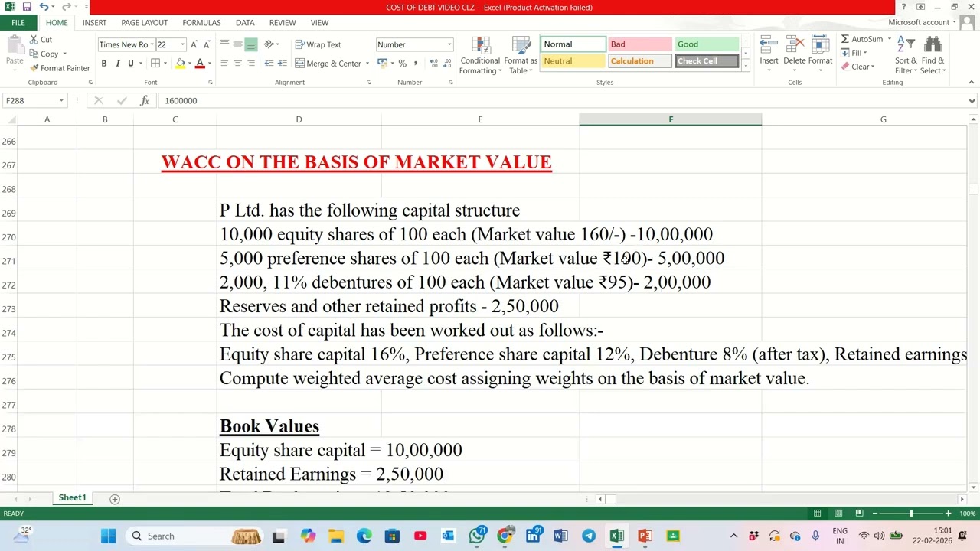Click the percent style button
Image resolution: width=980 pixels, height=551 pixels.
[x=402, y=64]
